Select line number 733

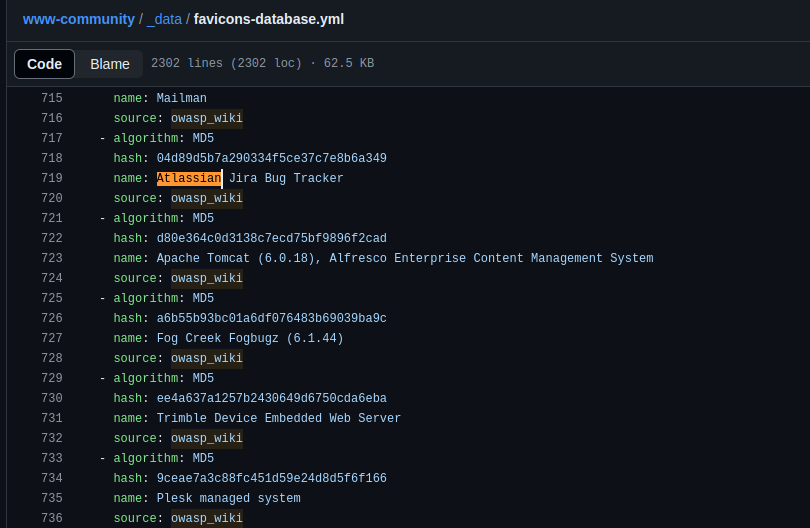click(x=52, y=458)
